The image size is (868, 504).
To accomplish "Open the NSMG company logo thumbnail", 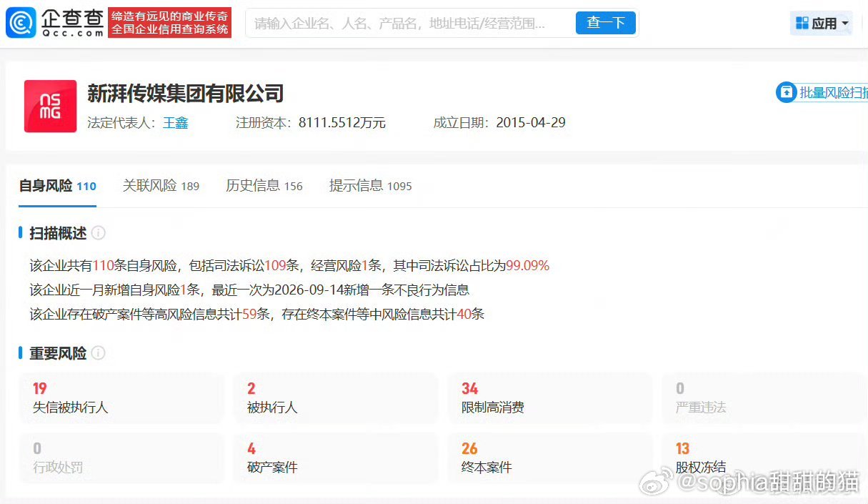I will (x=50, y=106).
